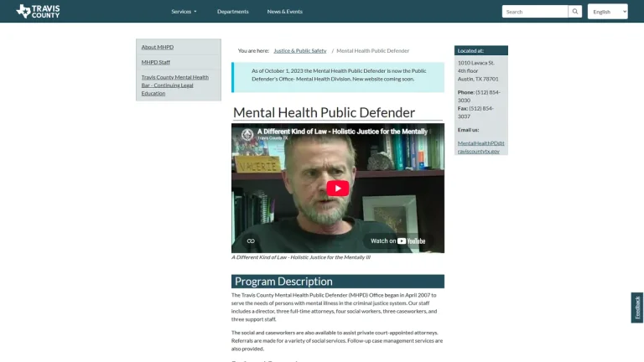Follow Justice & Public Safety breadcrumb
This screenshot has height=362, width=644.
point(300,51)
